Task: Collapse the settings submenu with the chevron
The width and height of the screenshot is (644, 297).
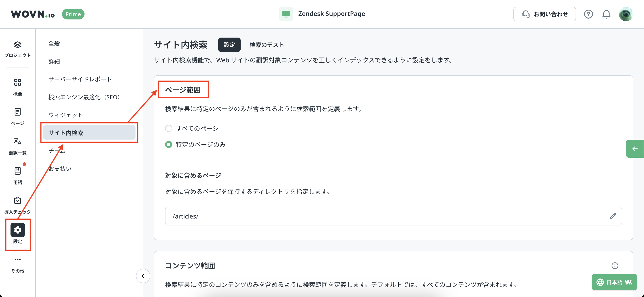Action: [143, 276]
